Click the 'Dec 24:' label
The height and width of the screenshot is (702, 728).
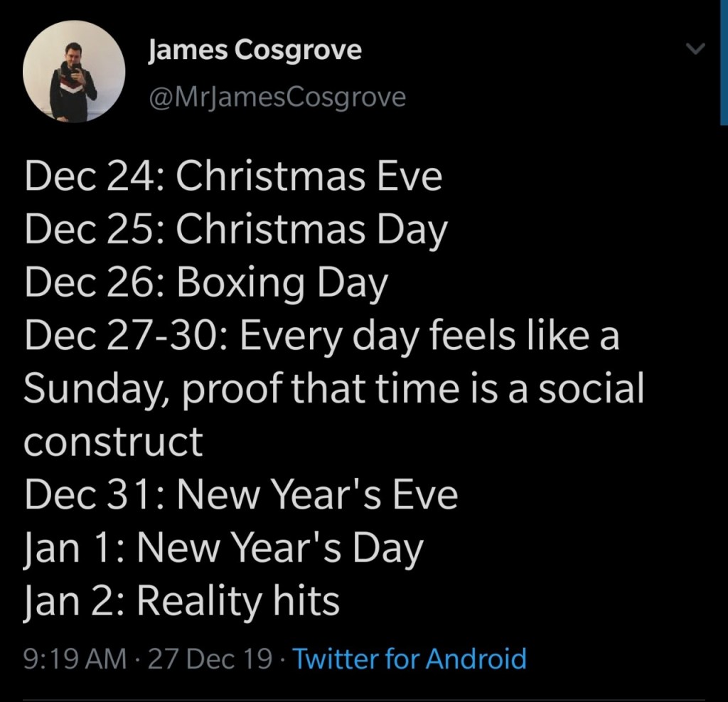[x=95, y=177]
